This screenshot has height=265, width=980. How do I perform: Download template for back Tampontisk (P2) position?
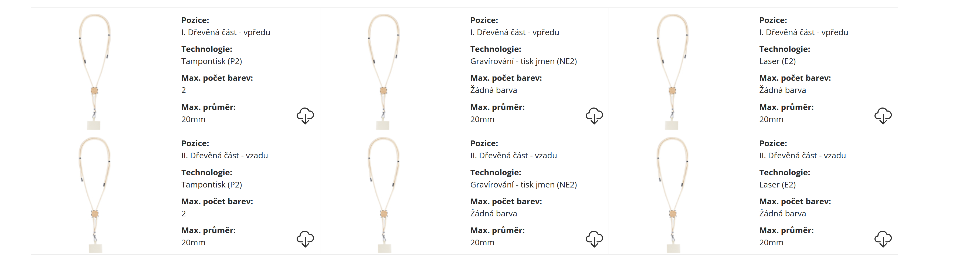coord(305,239)
